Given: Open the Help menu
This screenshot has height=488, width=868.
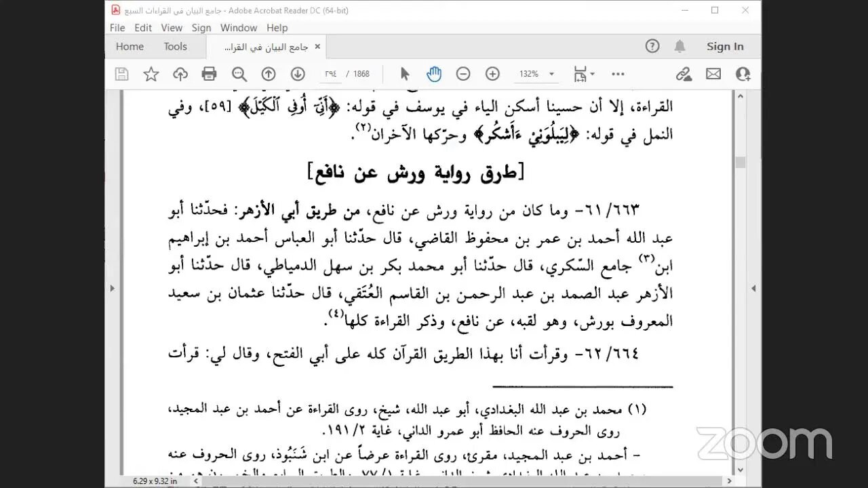Looking at the screenshot, I should tap(277, 28).
